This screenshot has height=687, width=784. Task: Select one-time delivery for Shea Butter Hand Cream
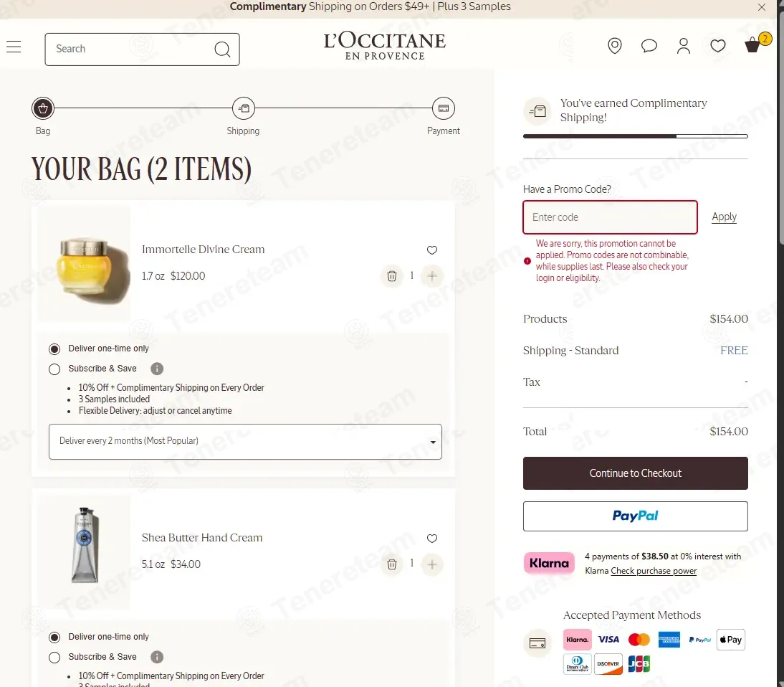pyautogui.click(x=54, y=637)
